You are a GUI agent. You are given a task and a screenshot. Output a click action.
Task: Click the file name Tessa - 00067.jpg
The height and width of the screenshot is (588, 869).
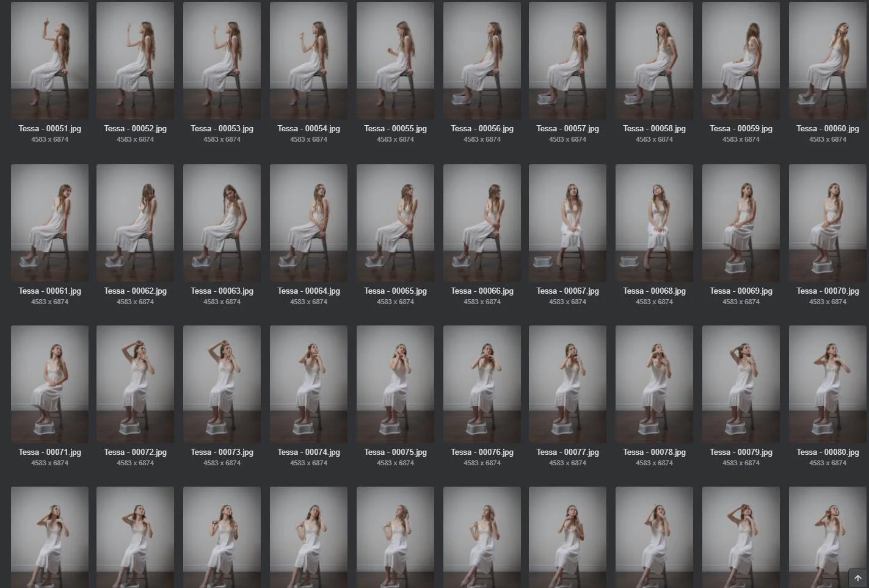click(x=567, y=291)
